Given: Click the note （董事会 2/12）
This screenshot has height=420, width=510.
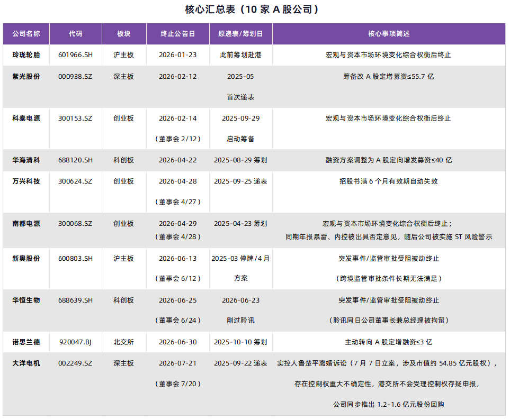Looking at the screenshot, I should (x=178, y=139).
